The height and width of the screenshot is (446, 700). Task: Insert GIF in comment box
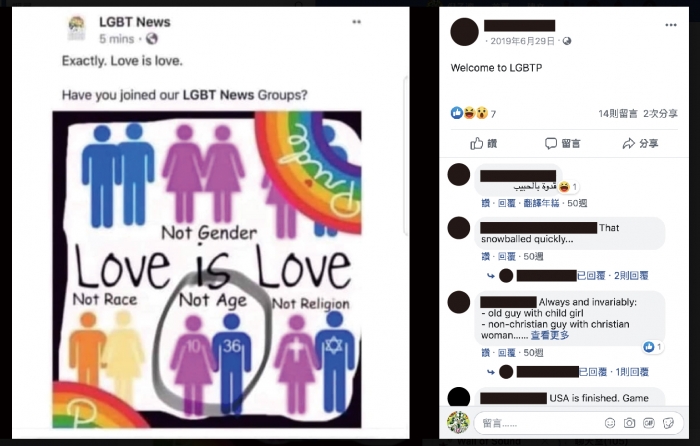click(649, 423)
